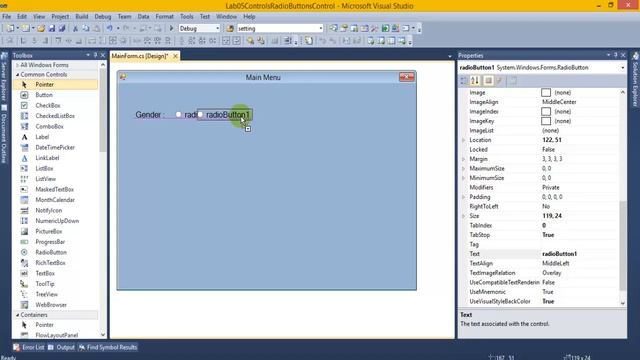Click the Cut toolbar icon
The height and width of the screenshot is (360, 640).
pyautogui.click(x=75, y=29)
